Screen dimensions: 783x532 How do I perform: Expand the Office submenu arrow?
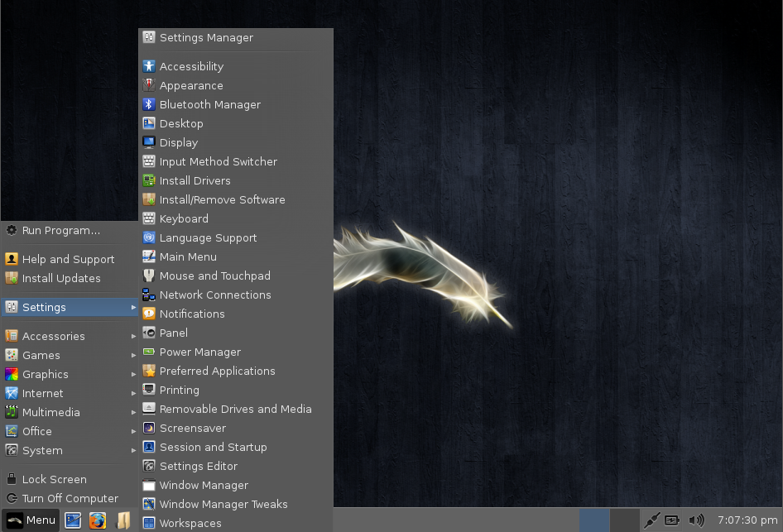pos(133,431)
